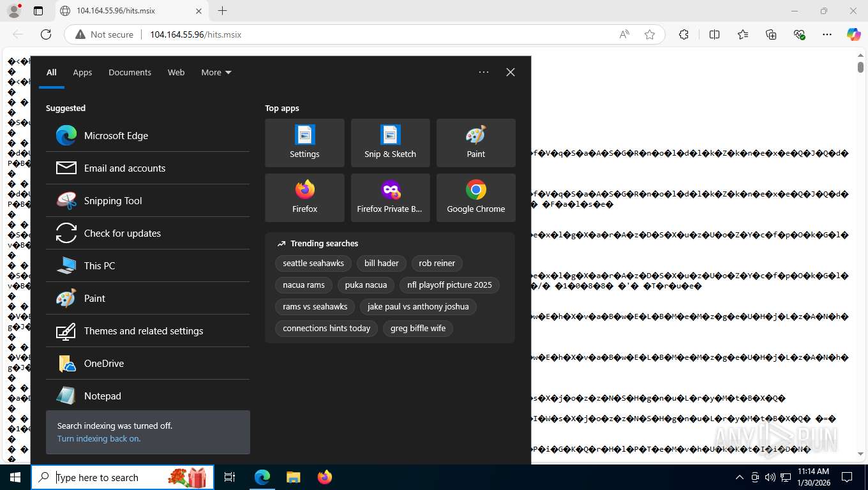Image resolution: width=868 pixels, height=490 pixels.
Task: Switch to Web search tab
Action: 176,72
